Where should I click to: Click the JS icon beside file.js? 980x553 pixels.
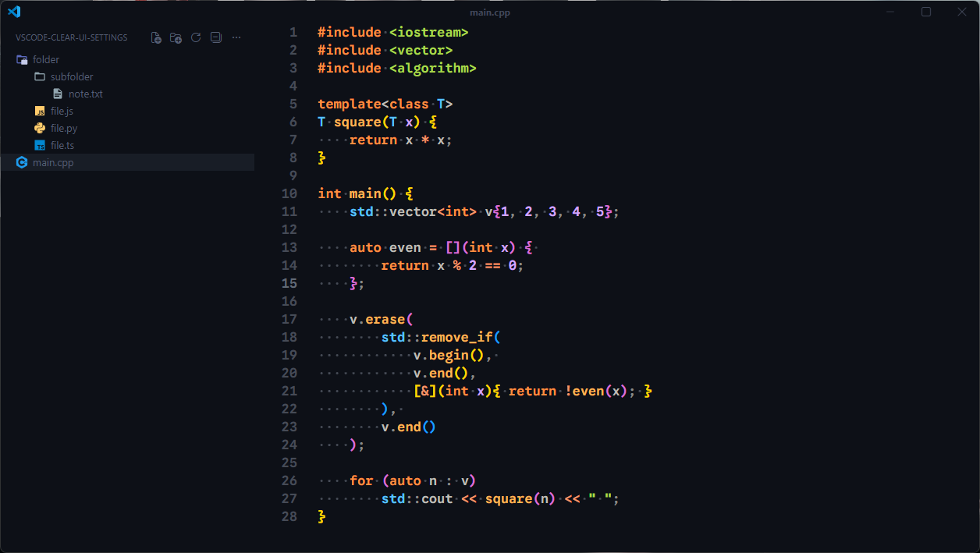point(40,111)
